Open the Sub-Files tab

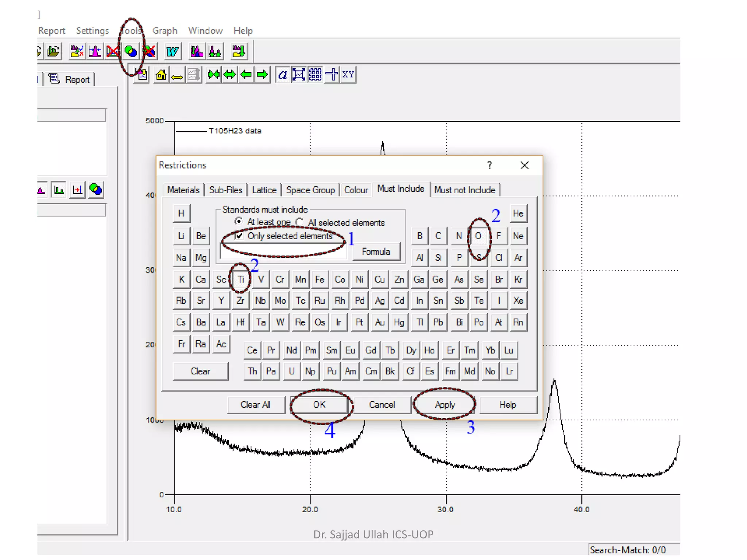click(225, 190)
